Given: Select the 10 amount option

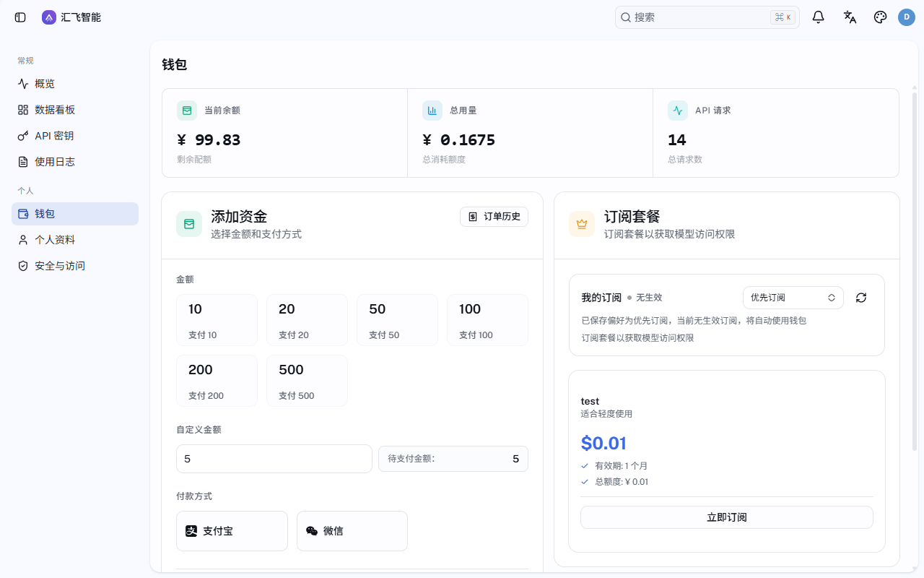Looking at the screenshot, I should (x=217, y=320).
